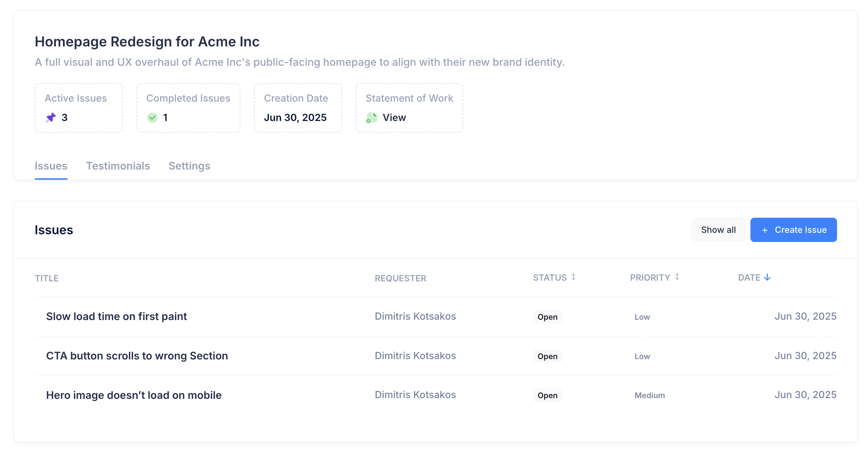Sort the table by the STATUS header

point(550,278)
